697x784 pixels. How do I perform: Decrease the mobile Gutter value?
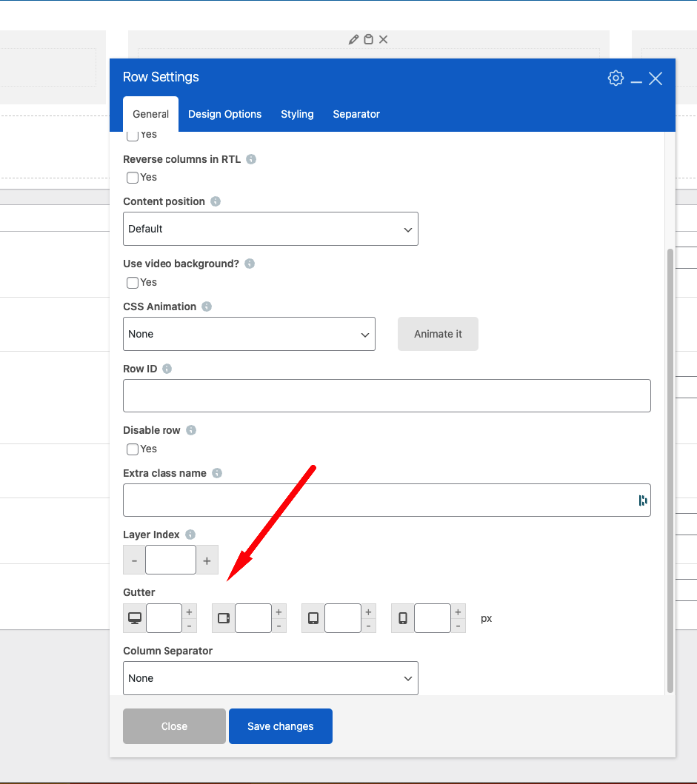click(458, 626)
